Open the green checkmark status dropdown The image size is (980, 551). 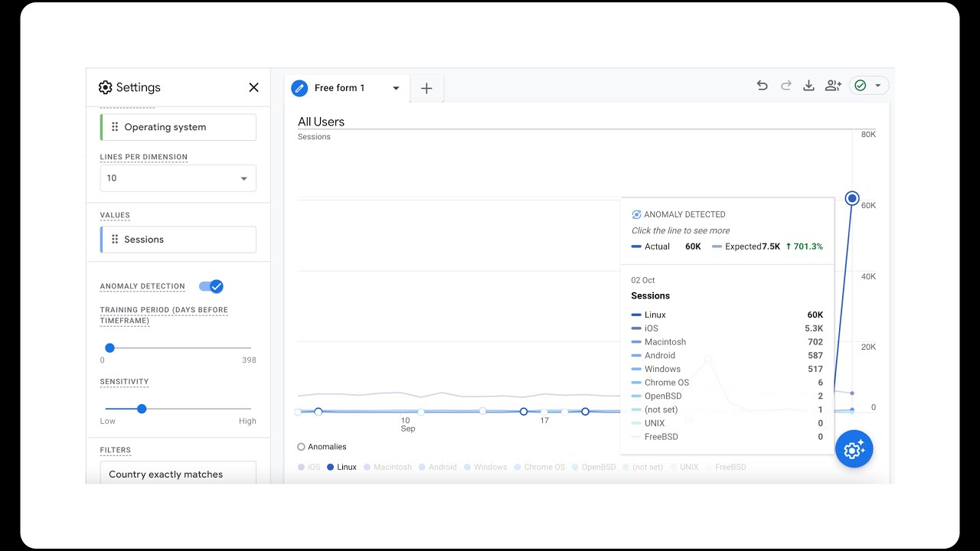click(x=869, y=86)
